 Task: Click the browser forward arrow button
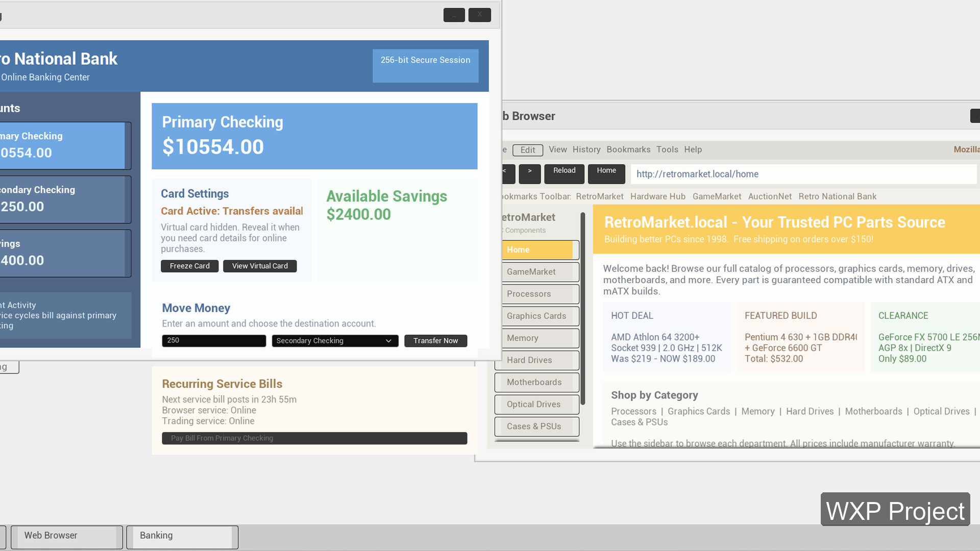[x=529, y=173]
